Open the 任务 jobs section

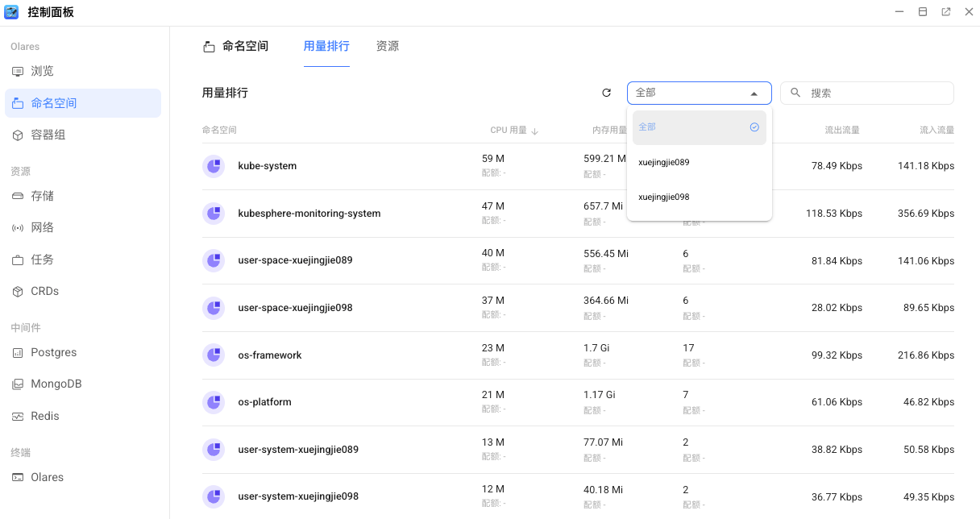[x=42, y=259]
